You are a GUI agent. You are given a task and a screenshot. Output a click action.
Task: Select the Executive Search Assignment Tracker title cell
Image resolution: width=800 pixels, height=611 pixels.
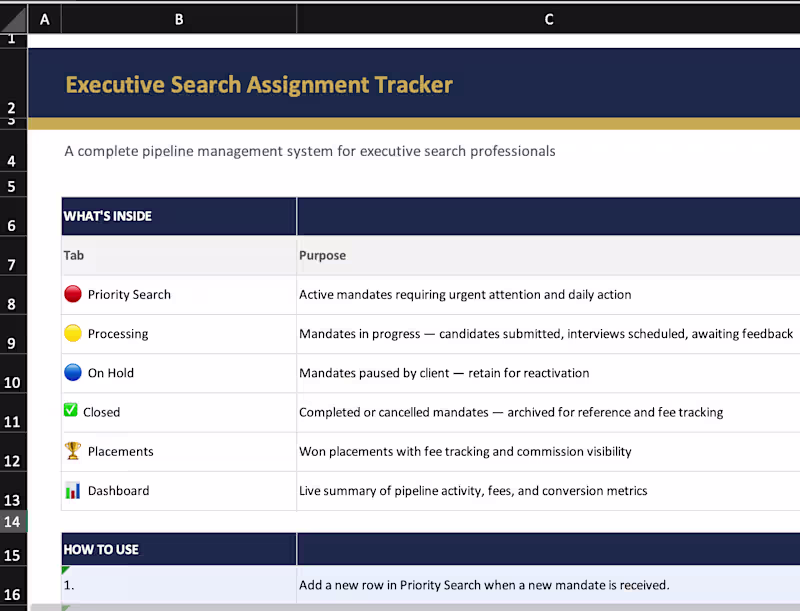pos(258,84)
